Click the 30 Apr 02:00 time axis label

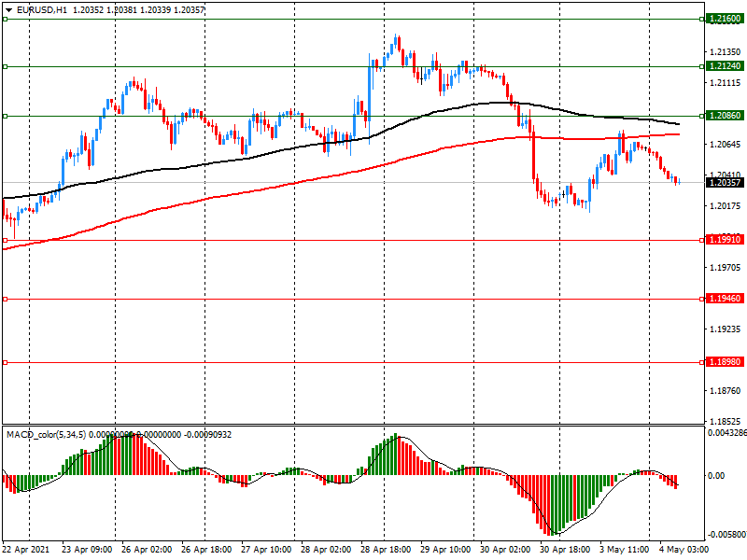(505, 550)
